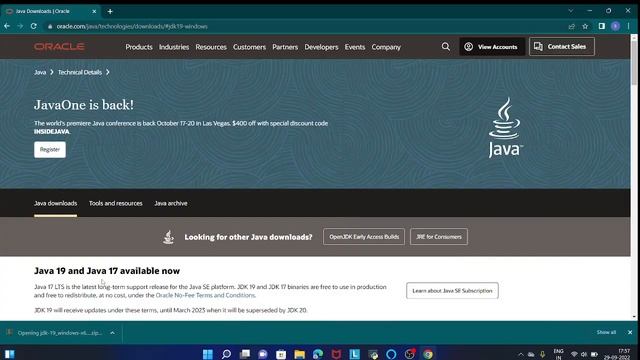
Task: Click the Register button
Action: click(50, 149)
